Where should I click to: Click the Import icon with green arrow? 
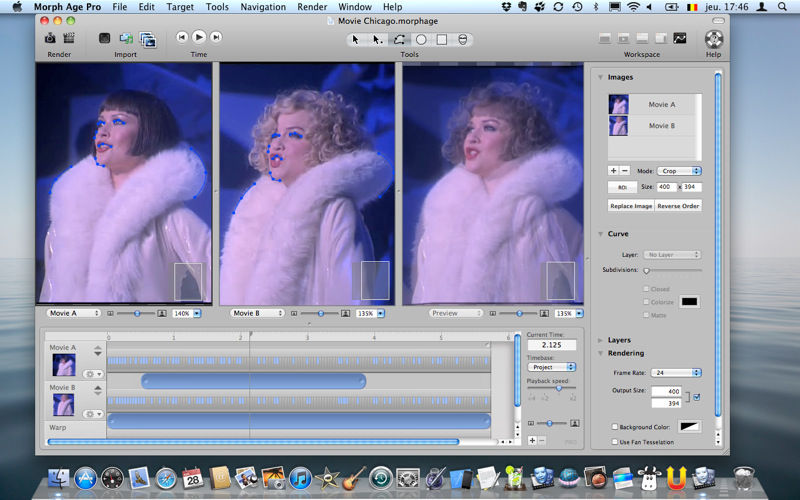(x=126, y=38)
